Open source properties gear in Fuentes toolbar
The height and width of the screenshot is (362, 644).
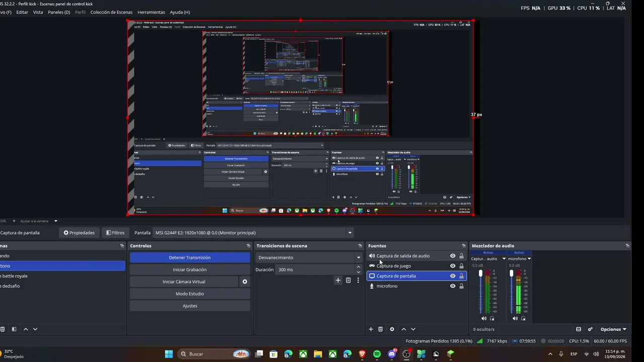[392, 329]
